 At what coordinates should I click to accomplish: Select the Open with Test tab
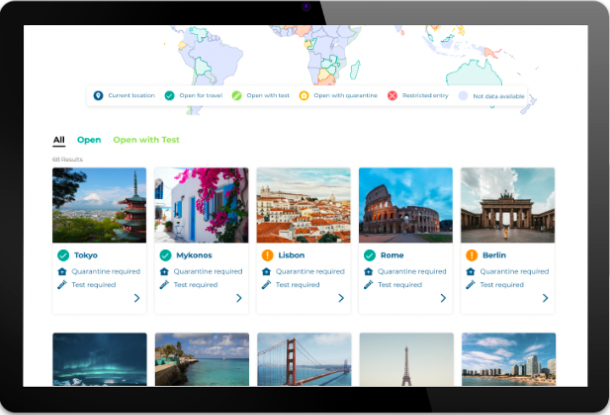146,140
